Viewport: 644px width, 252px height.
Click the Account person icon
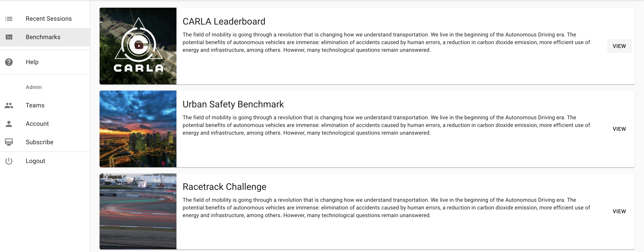[x=9, y=124]
